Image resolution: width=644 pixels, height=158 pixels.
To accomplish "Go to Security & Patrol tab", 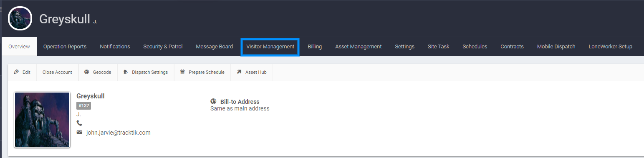I will click(x=163, y=47).
